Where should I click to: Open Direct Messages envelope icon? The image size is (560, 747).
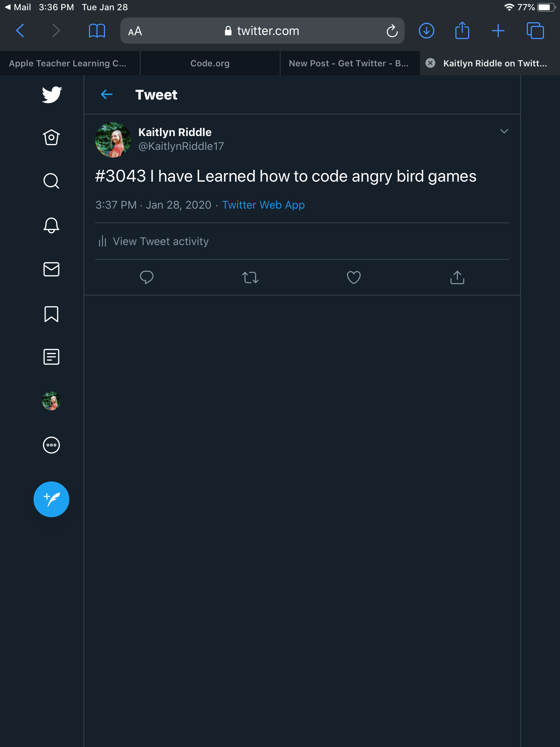coord(51,269)
